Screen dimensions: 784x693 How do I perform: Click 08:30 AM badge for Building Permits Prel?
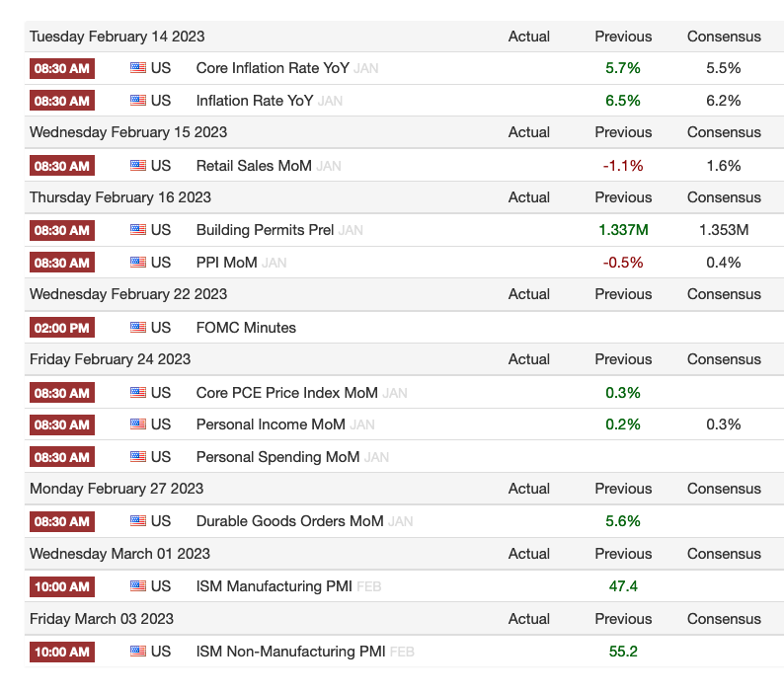point(62,230)
